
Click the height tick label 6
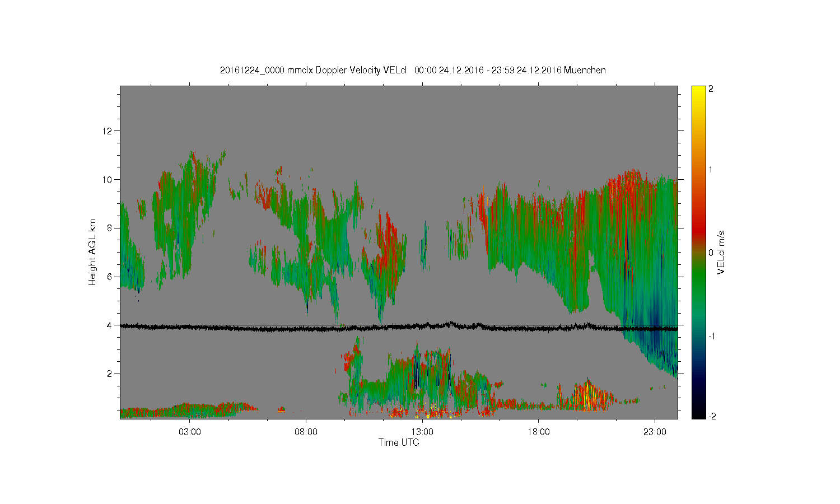tap(110, 277)
